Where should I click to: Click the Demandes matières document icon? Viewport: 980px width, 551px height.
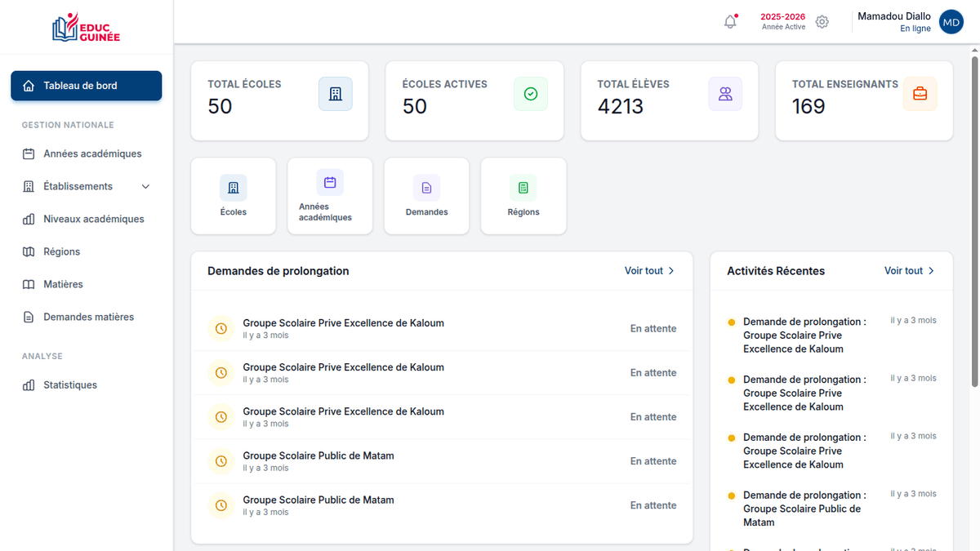pos(29,317)
